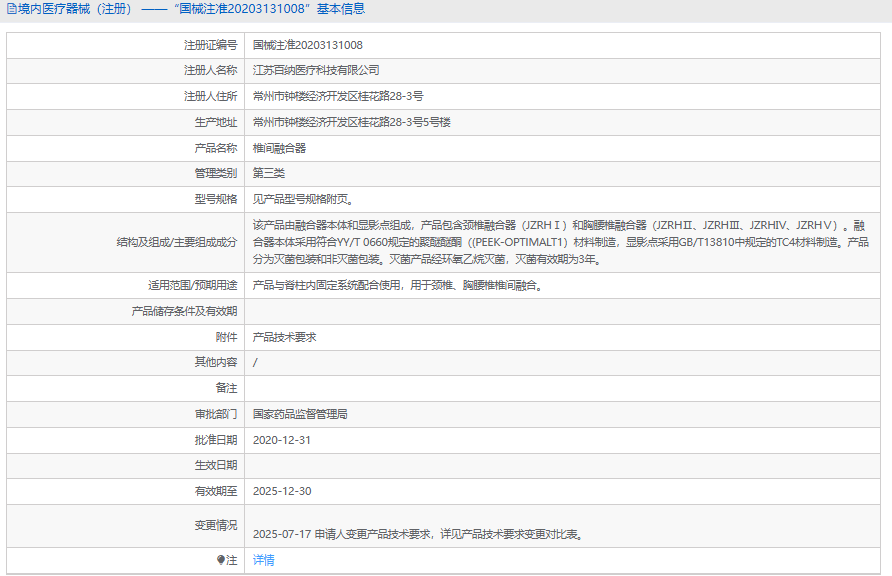The width and height of the screenshot is (892, 576).
Task: Click the 管理类别 field label
Action: click(x=216, y=173)
